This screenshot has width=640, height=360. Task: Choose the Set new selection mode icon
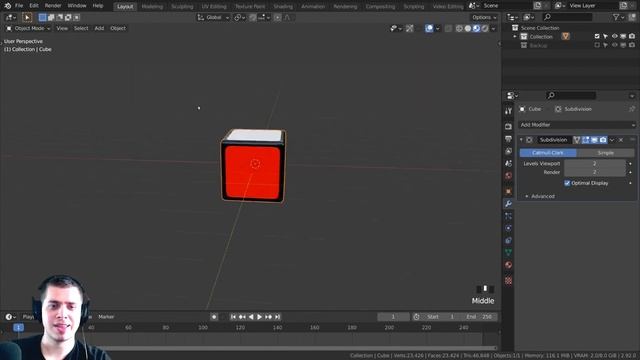click(42, 18)
